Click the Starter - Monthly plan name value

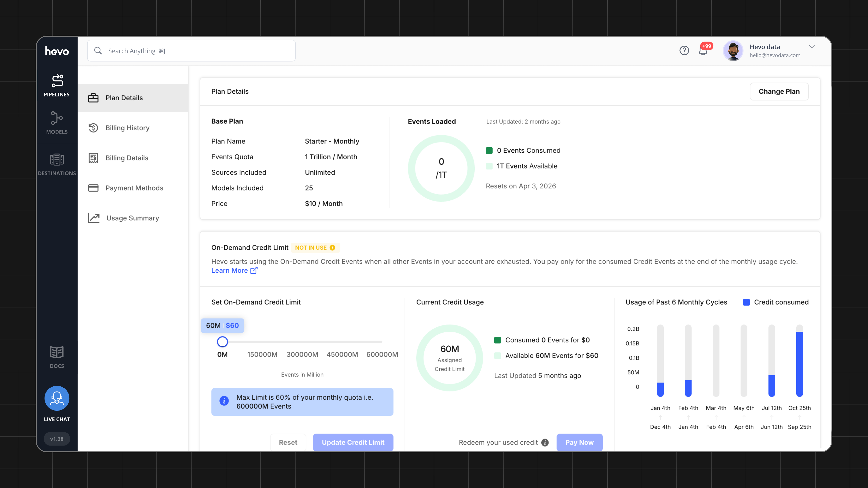point(332,141)
